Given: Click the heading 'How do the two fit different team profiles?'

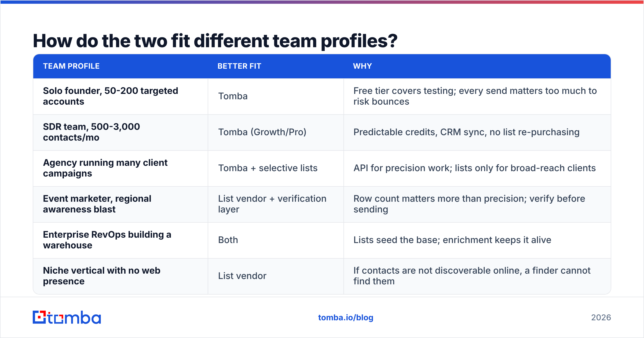Looking at the screenshot, I should pos(215,41).
